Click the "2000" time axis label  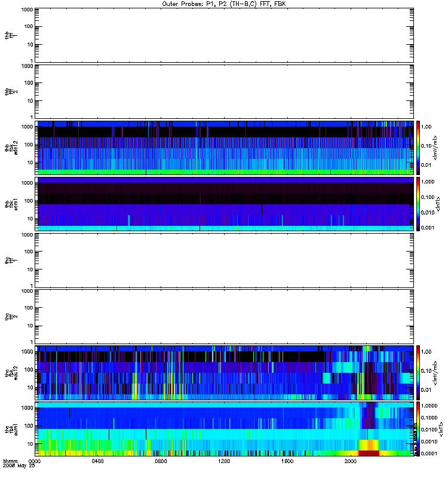pos(351,461)
